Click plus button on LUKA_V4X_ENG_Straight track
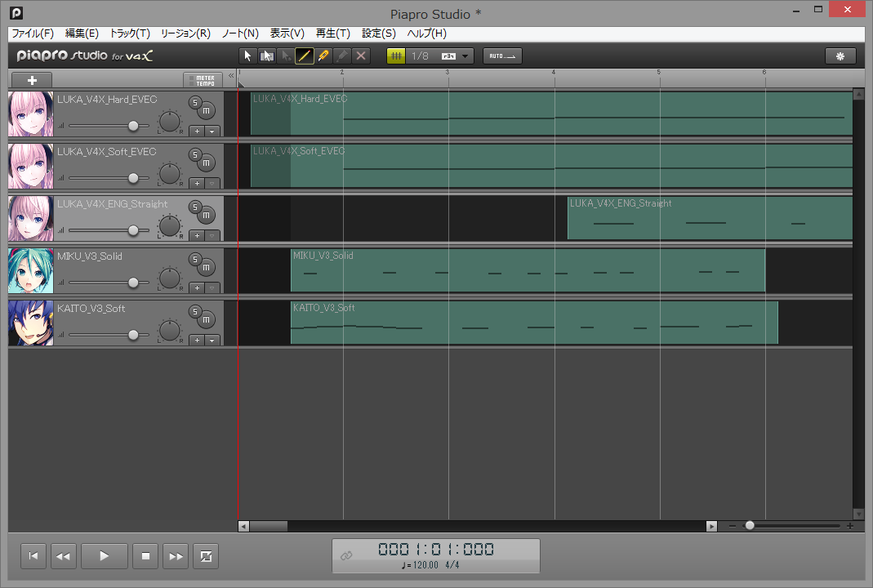 point(197,236)
